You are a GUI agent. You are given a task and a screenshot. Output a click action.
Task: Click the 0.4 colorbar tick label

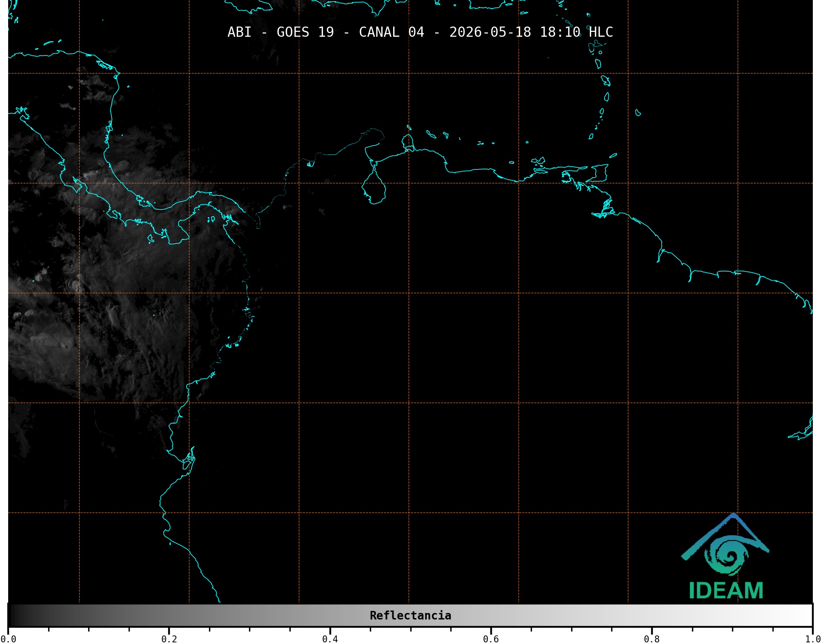[x=330, y=639]
